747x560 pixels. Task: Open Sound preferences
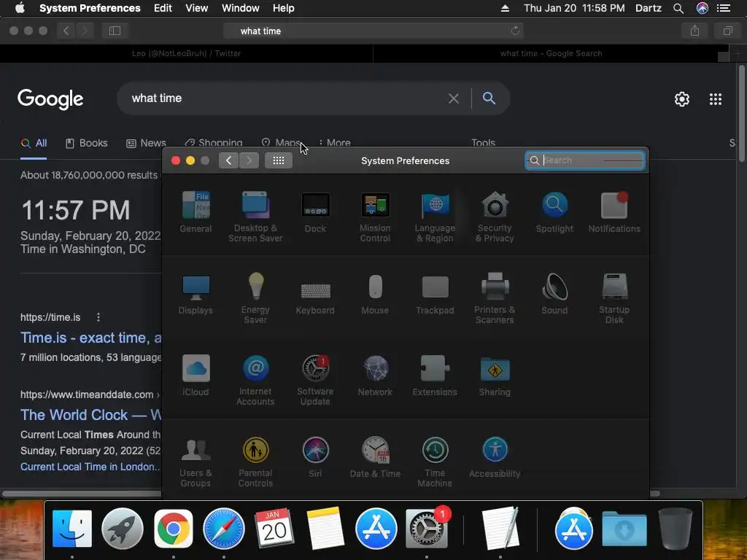coord(554,294)
